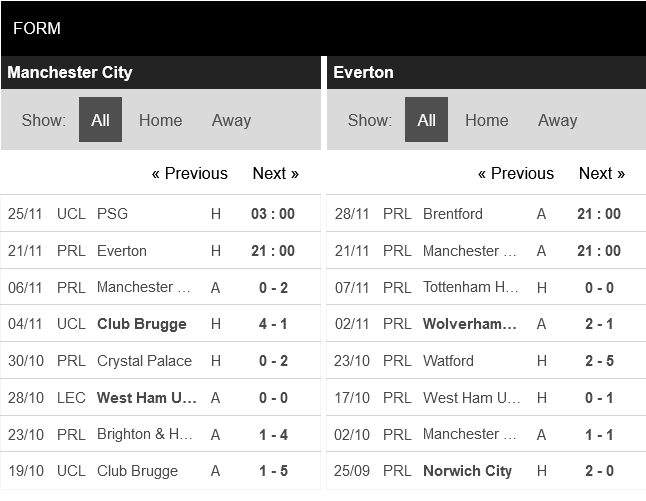This screenshot has width=646, height=501.
Task: Click Next in Everton panel
Action: click(x=601, y=173)
